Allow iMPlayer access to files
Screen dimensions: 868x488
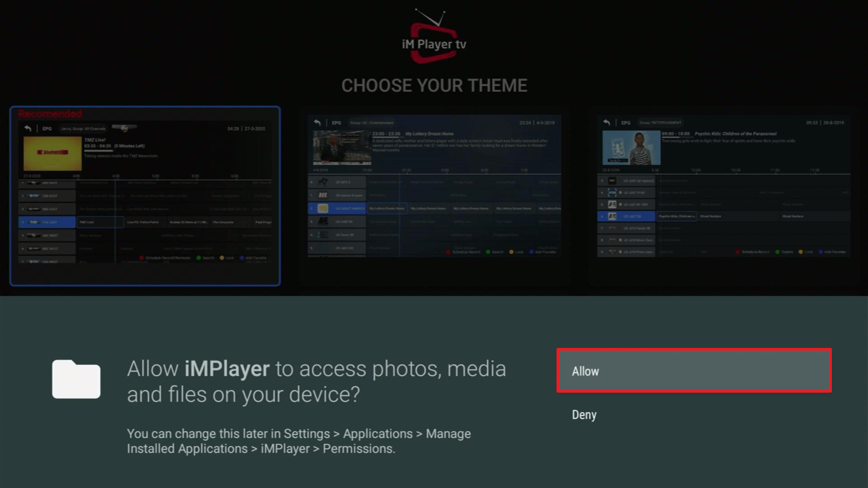tap(694, 371)
